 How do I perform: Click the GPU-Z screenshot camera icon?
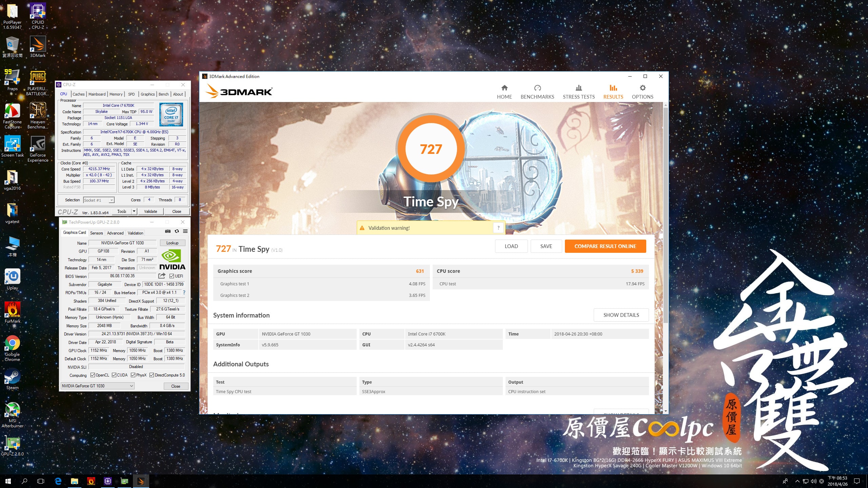pos(167,231)
